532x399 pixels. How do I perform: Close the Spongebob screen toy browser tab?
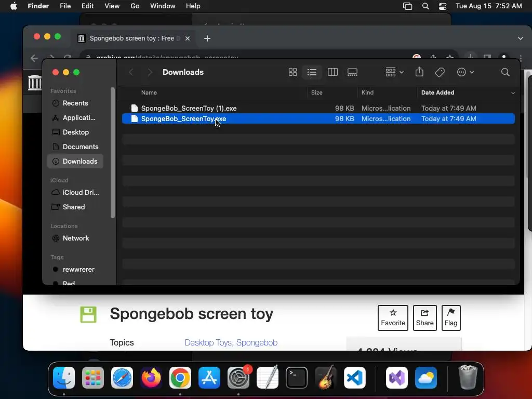(187, 38)
